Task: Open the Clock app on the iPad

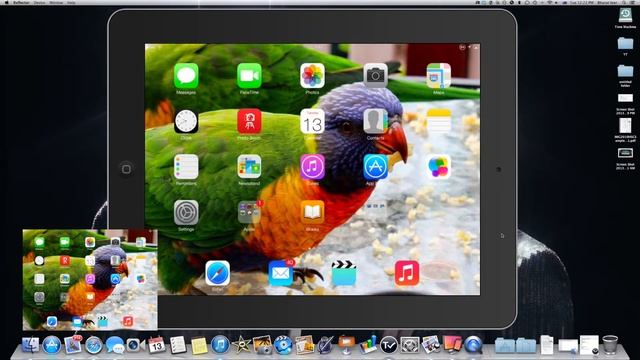Action: [186, 121]
